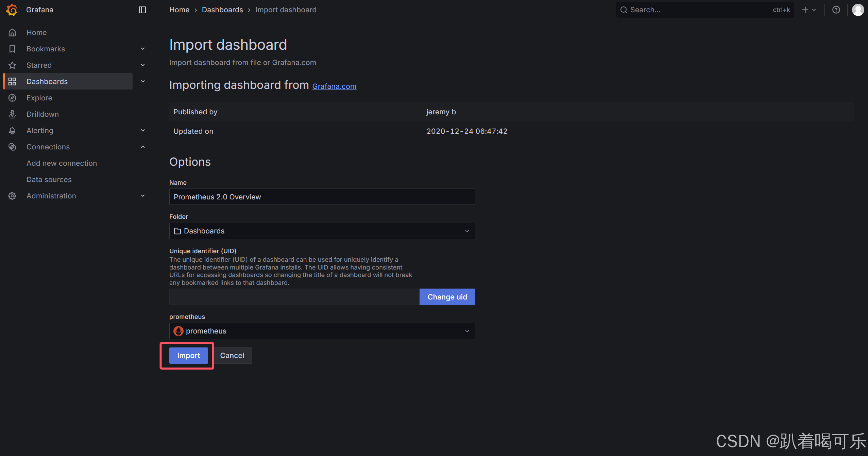Open Data sources submenu item
Image resolution: width=868 pixels, height=456 pixels.
pyautogui.click(x=49, y=180)
